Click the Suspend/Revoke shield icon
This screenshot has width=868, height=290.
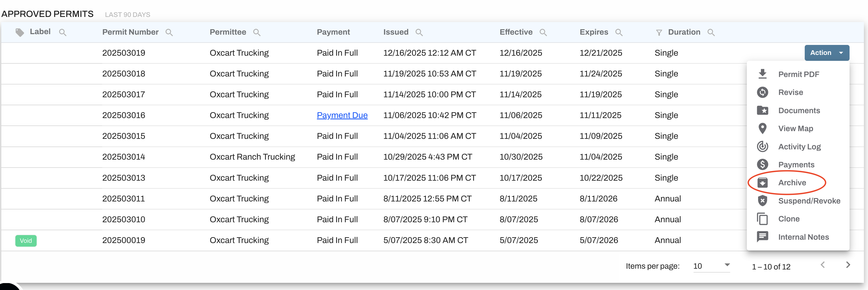tap(762, 201)
